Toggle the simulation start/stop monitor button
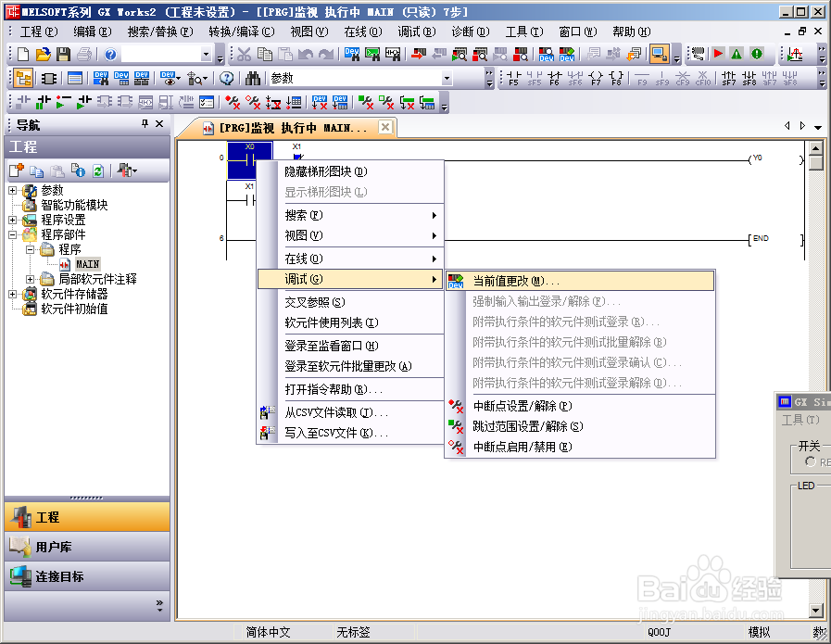This screenshot has width=831, height=644. click(x=659, y=54)
